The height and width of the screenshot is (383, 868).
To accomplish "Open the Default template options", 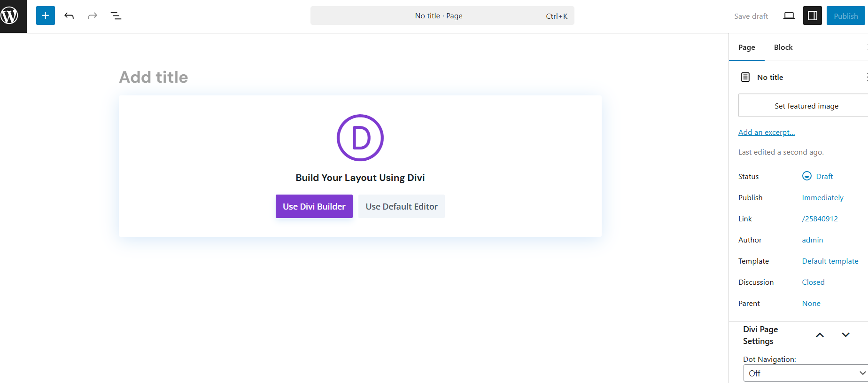I will [x=830, y=261].
